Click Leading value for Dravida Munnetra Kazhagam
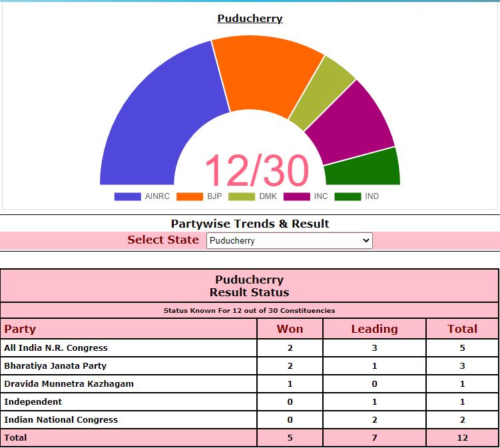Viewport: 500px width, 448px height. pyautogui.click(x=374, y=384)
